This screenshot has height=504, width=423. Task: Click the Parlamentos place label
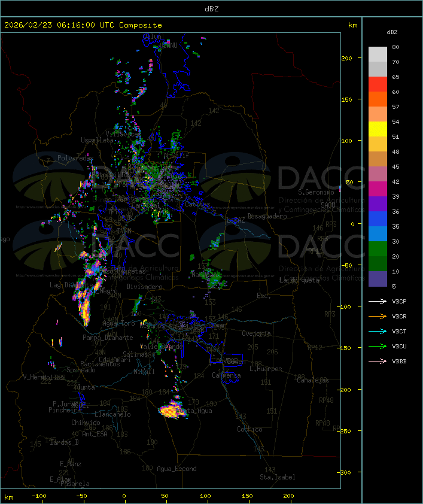click(100, 364)
